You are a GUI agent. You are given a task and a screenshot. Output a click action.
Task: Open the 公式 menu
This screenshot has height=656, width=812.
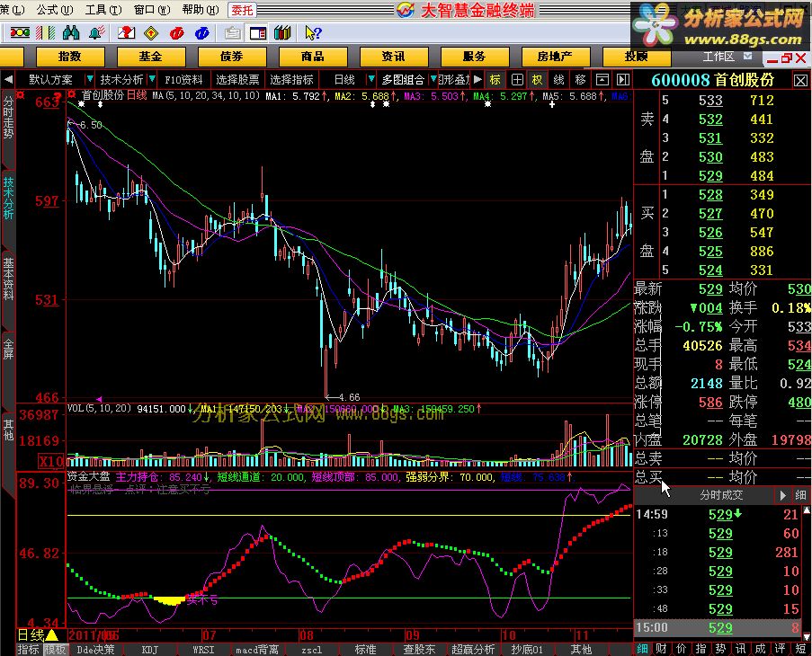[x=55, y=9]
